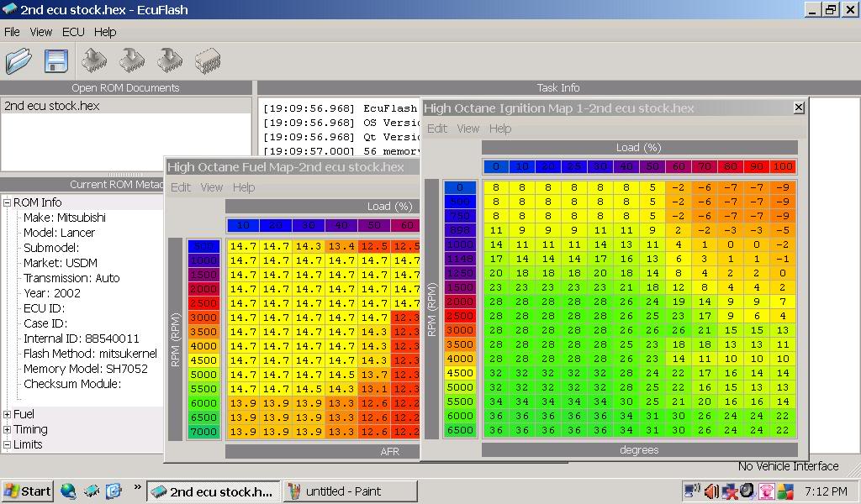Viewport: 861px width, 504px height.
Task: Select Internal ID: 88540011 row
Action: click(x=82, y=339)
